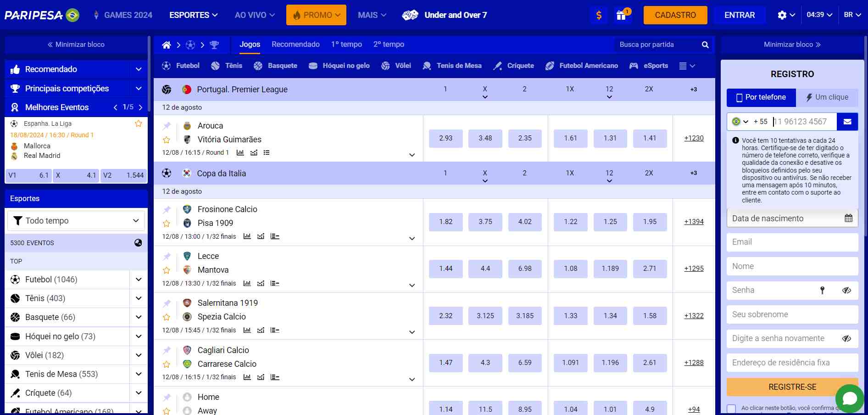Open Under and Over 7 game

click(x=444, y=15)
